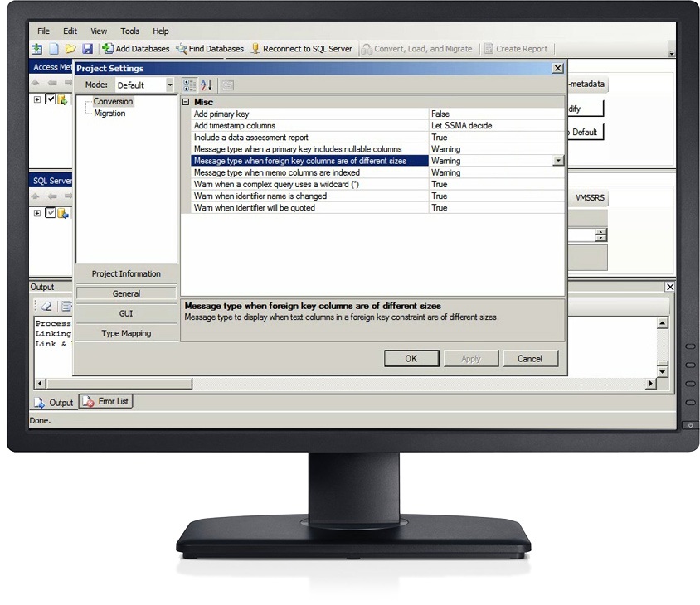This screenshot has width=700, height=605.
Task: Collapse the Misc property category
Action: click(x=186, y=102)
